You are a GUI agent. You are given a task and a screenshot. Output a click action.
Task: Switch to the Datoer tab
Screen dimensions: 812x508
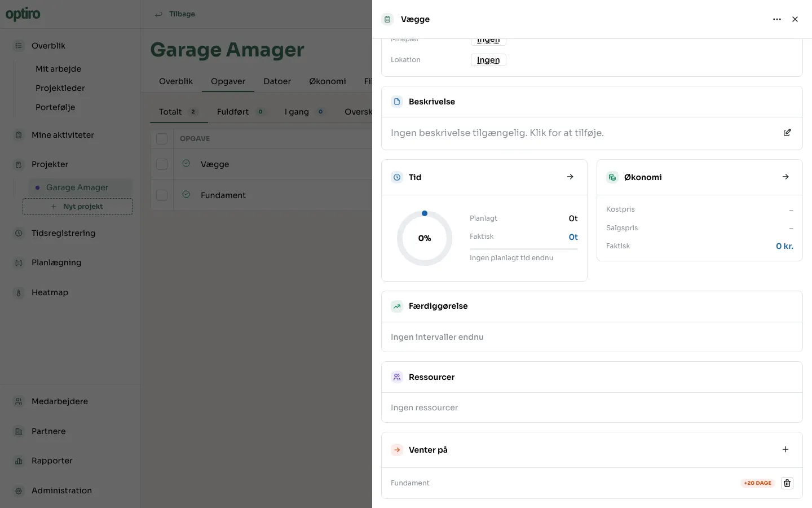(277, 81)
